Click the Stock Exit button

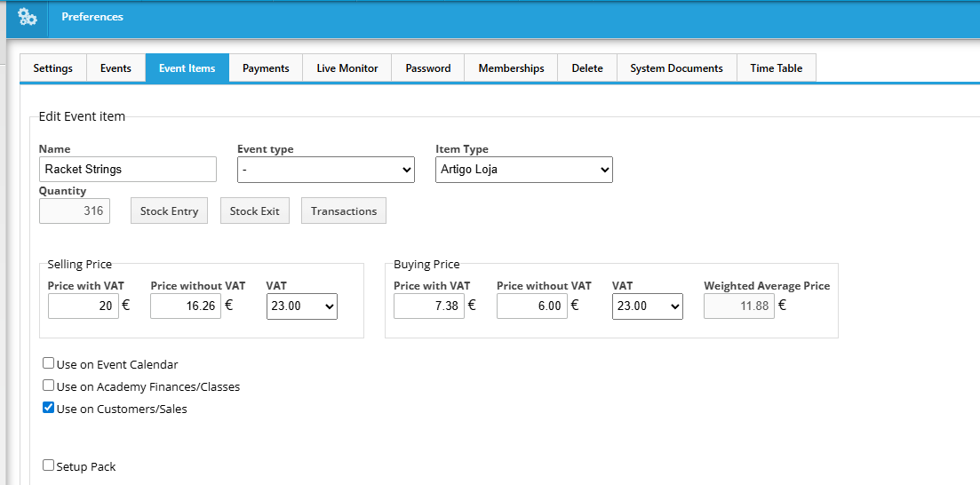click(x=254, y=211)
